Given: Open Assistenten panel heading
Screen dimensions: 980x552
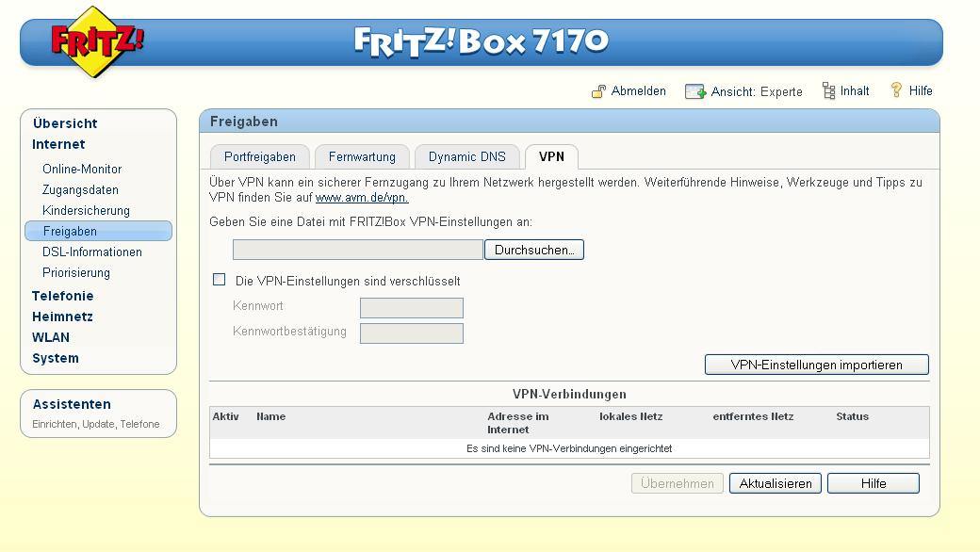Looking at the screenshot, I should (x=72, y=404).
